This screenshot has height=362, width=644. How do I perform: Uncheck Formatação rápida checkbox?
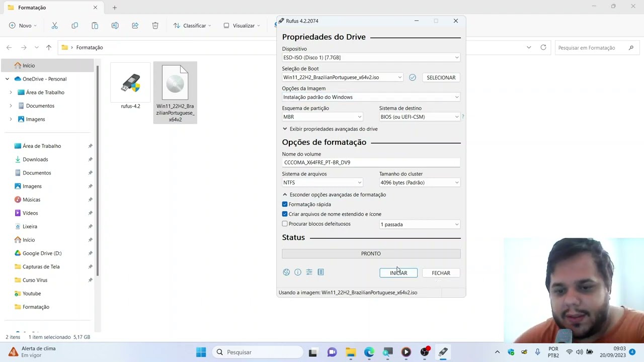tap(285, 204)
